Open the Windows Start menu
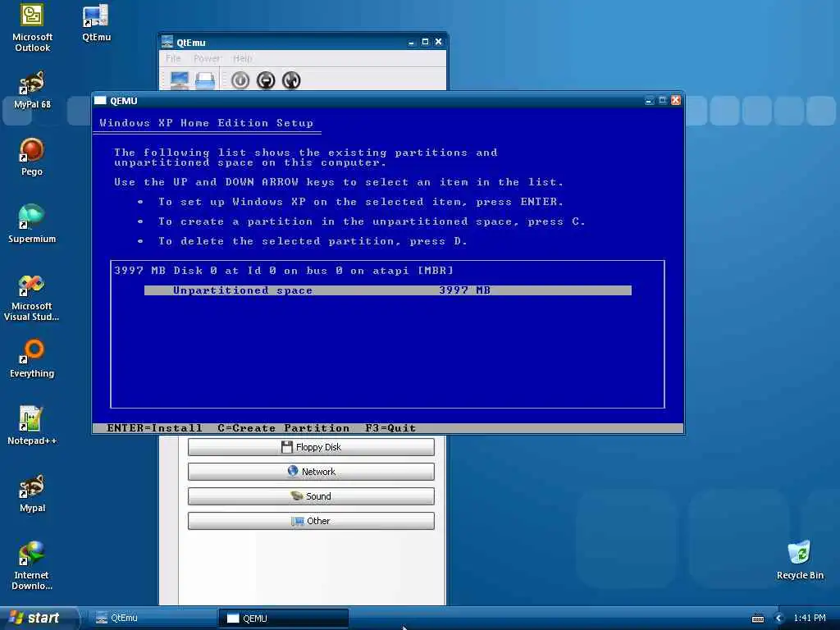Viewport: 840px width, 630px height. point(38,619)
